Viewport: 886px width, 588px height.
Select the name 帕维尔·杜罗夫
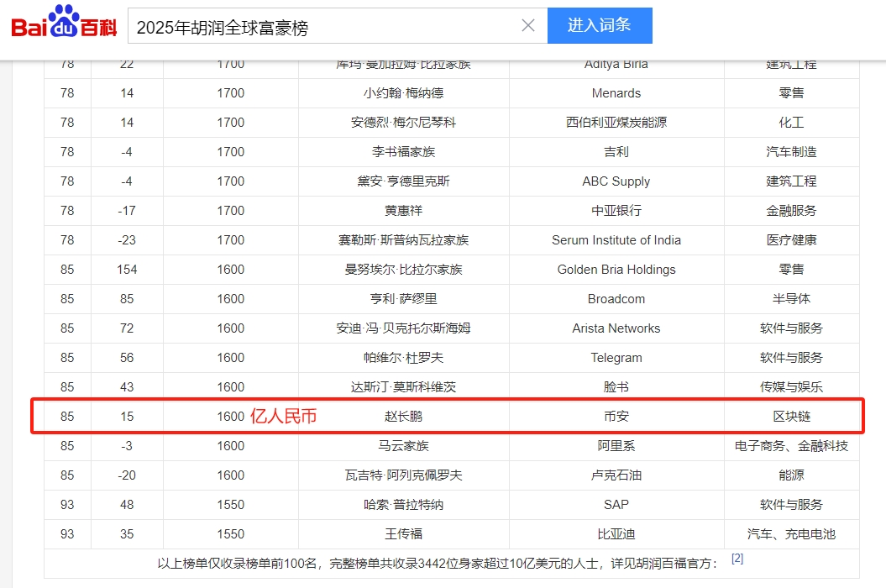point(403,358)
